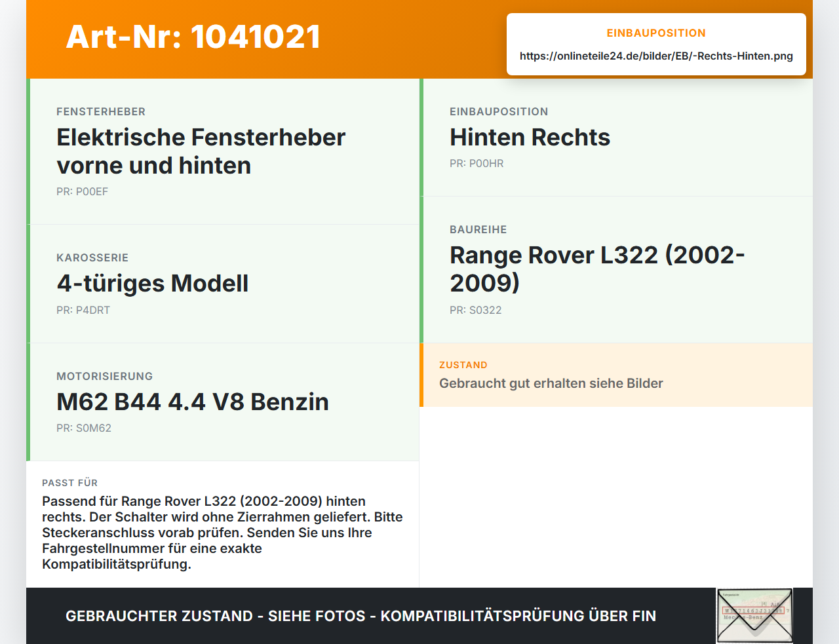Image resolution: width=839 pixels, height=644 pixels.
Task: Click the PR: P4DRT code
Action: (x=83, y=311)
